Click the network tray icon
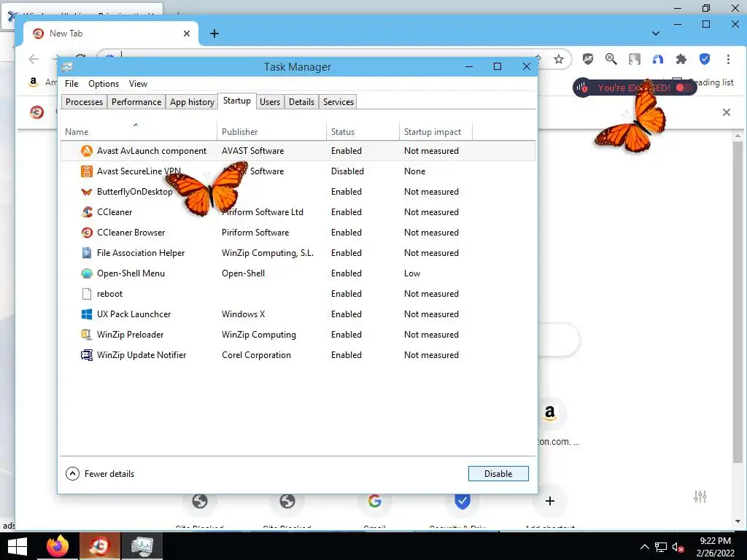Viewport: 747px width, 560px height. (661, 548)
